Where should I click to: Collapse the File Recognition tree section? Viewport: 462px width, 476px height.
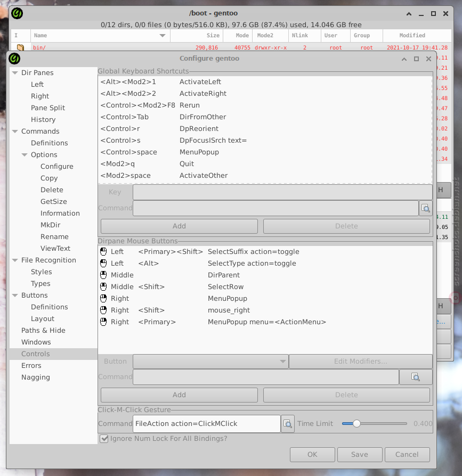point(15,260)
